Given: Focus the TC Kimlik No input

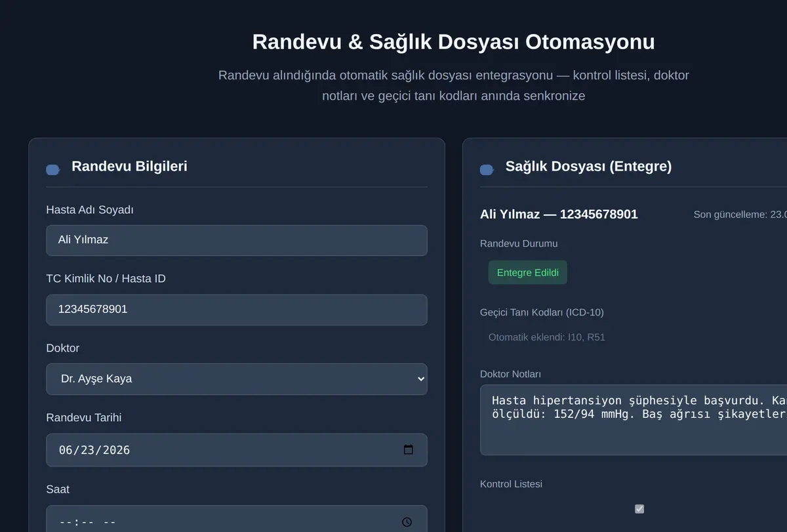Looking at the screenshot, I should pyautogui.click(x=237, y=310).
